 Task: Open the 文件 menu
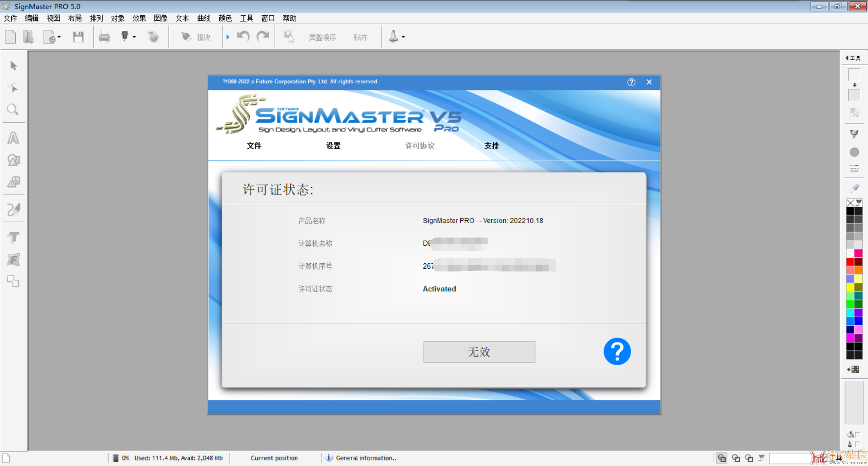pyautogui.click(x=10, y=18)
